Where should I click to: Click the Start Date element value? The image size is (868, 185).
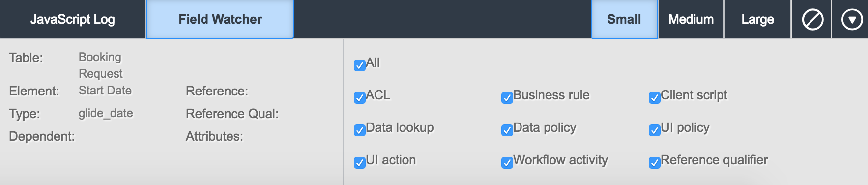pos(105,91)
